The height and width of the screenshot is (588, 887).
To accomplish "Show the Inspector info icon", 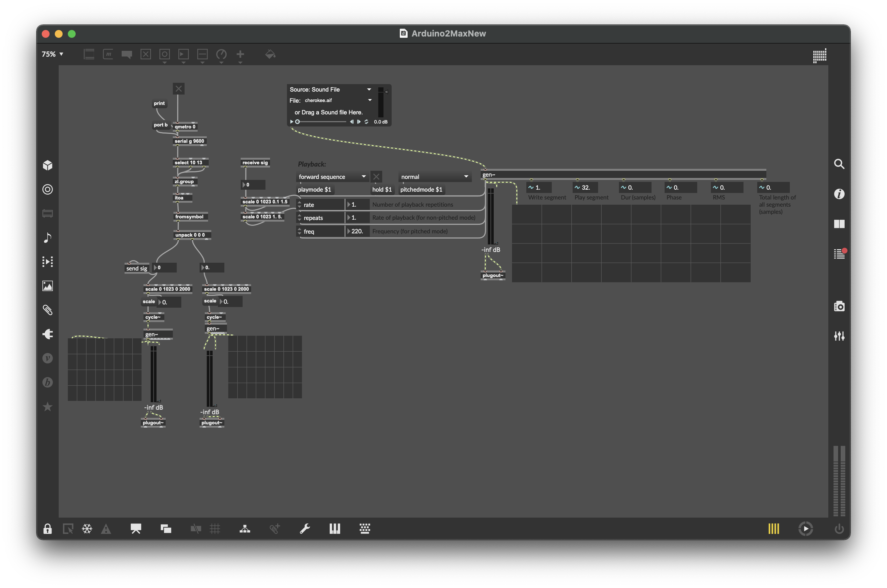I will [839, 194].
